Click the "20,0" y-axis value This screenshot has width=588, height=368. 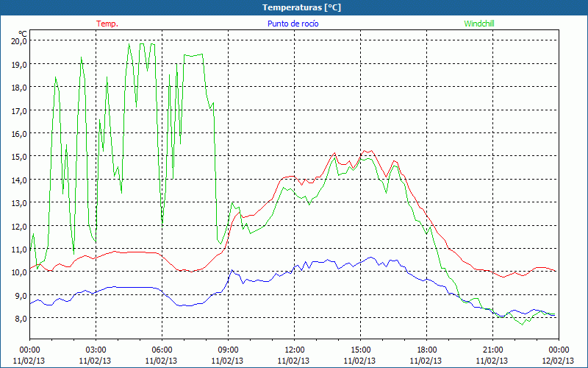click(20, 41)
